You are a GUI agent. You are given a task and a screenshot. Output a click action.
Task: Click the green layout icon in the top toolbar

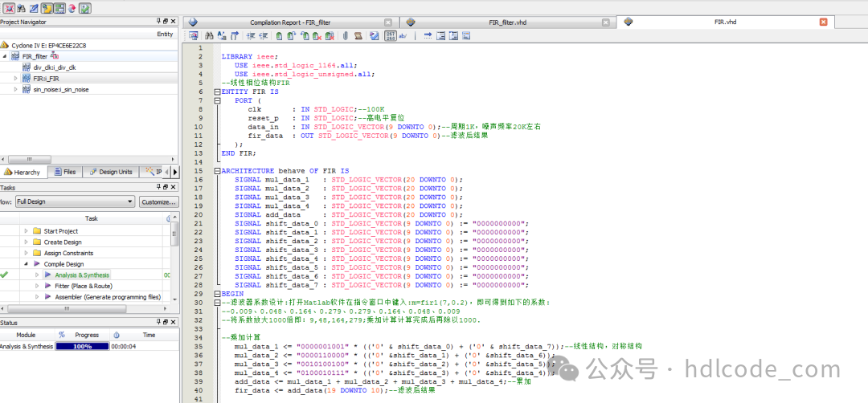[59, 8]
